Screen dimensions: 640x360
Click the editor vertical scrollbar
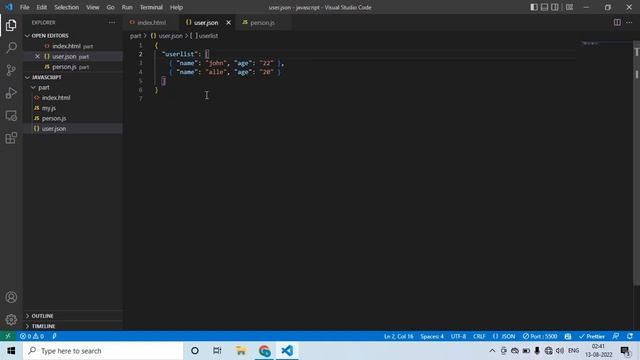click(636, 163)
